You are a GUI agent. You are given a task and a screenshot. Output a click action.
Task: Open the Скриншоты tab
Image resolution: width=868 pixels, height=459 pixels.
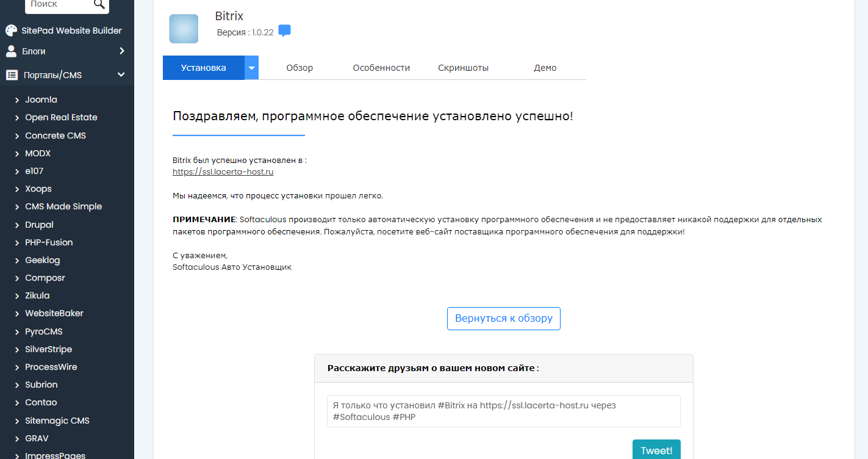coord(463,68)
